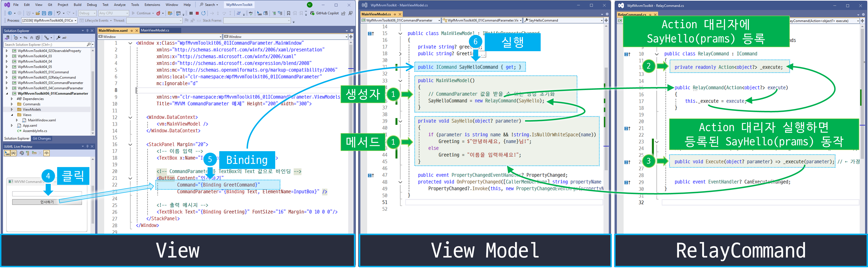Click the Restart debugging icon
This screenshot has width=868, height=277.
coord(204,13)
